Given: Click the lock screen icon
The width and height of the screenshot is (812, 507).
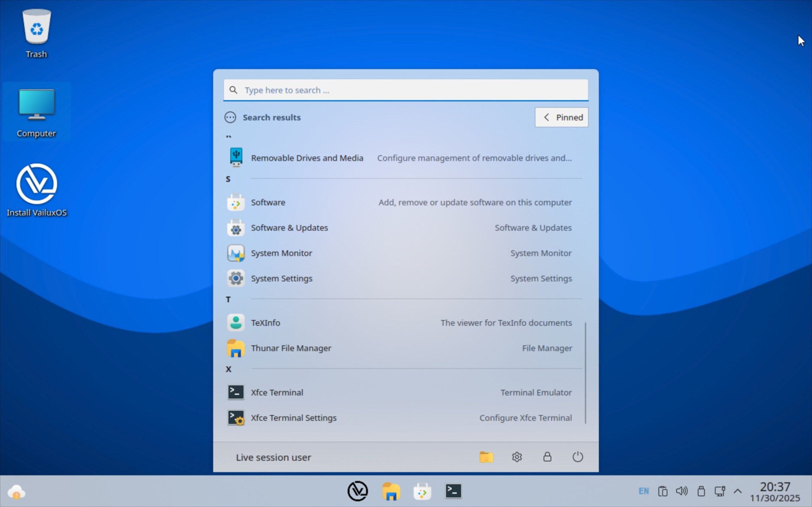Looking at the screenshot, I should pos(547,457).
